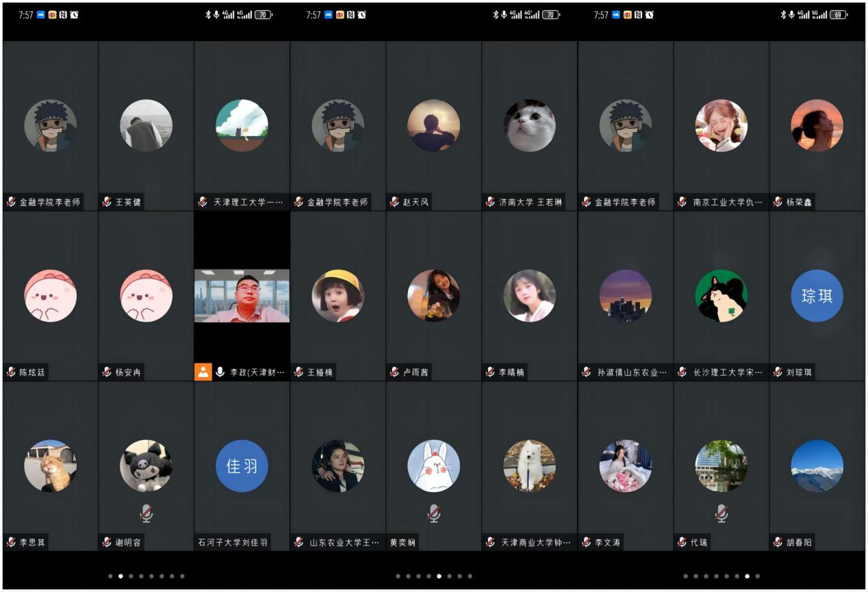The image size is (868, 592).
Task: Click the active microphone icon next to 李政
Action: pos(220,372)
